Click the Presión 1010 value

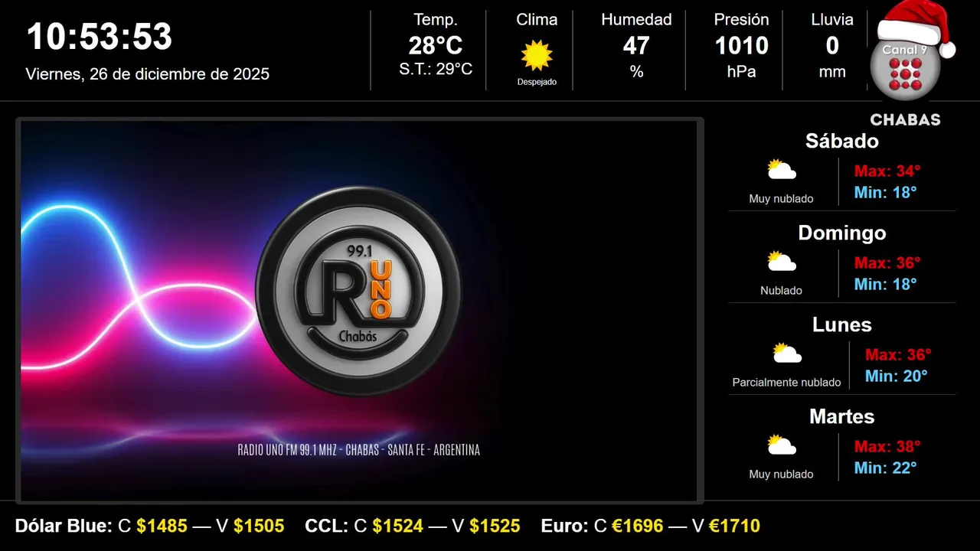(x=741, y=46)
